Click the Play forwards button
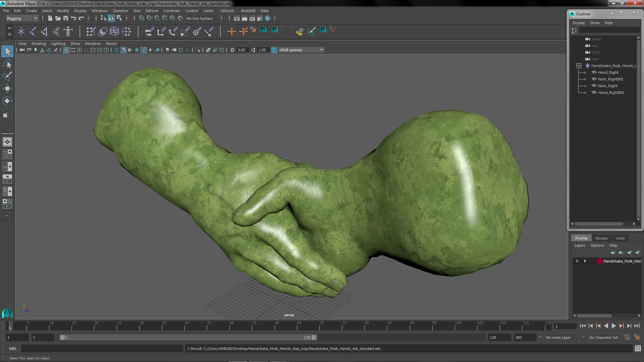 (613, 326)
